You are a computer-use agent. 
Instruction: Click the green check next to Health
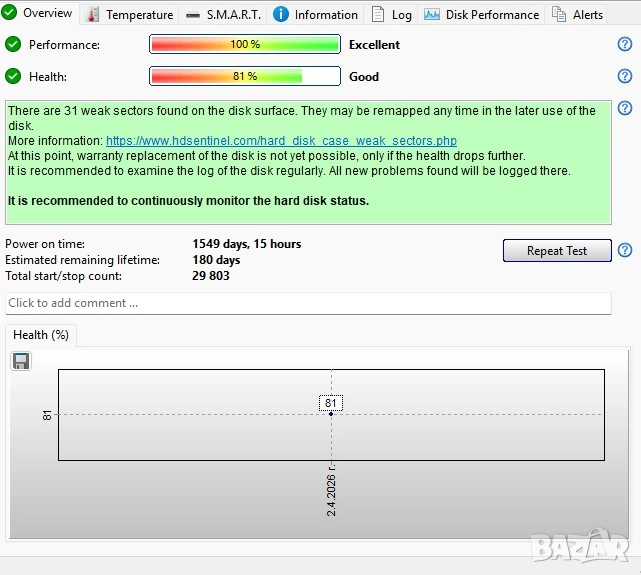(13, 76)
